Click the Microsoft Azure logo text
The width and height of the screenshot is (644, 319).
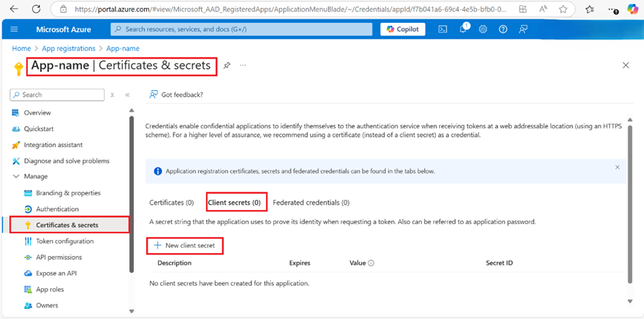pyautogui.click(x=64, y=29)
